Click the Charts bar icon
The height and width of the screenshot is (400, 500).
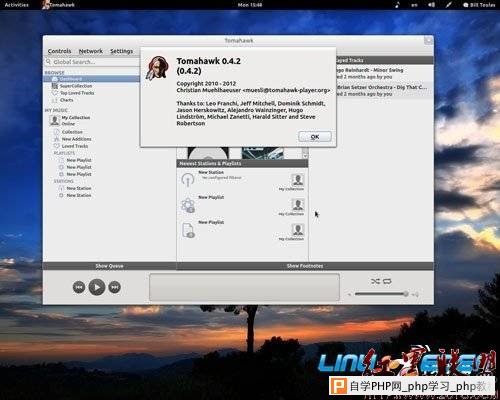click(55, 100)
